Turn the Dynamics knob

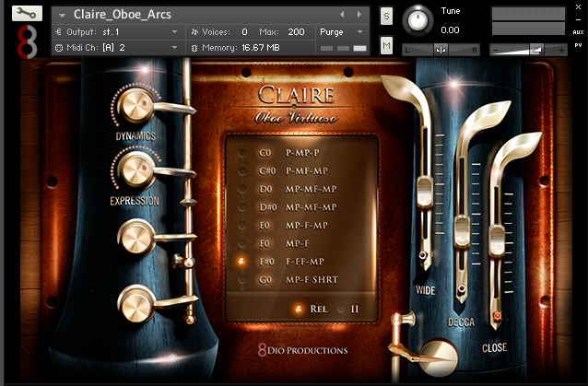(136, 105)
